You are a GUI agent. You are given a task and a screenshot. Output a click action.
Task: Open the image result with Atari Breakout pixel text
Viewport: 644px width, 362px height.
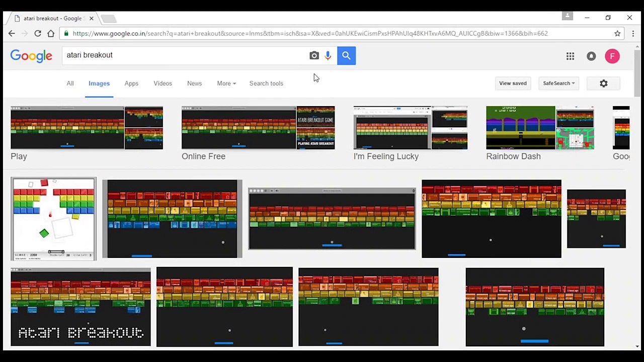tap(80, 307)
